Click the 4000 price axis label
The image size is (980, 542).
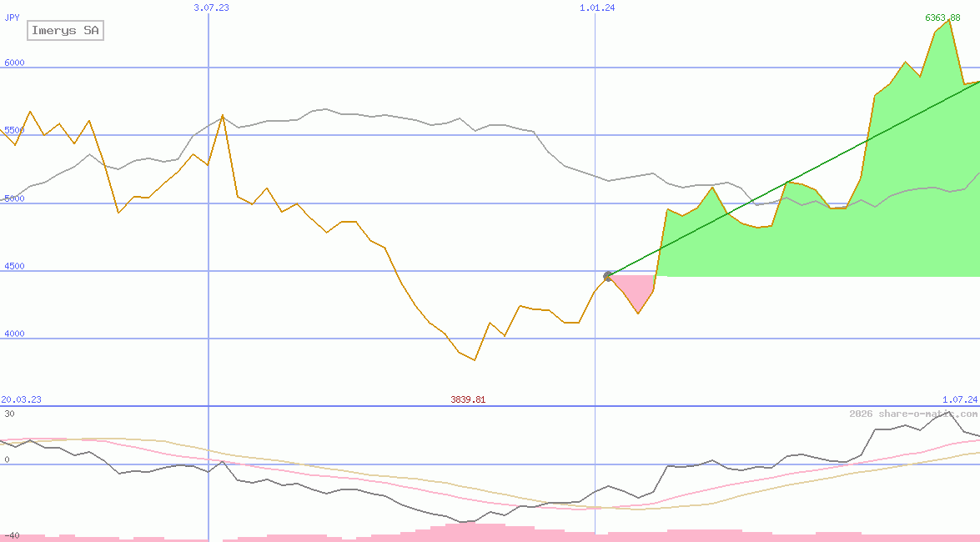tap(13, 334)
